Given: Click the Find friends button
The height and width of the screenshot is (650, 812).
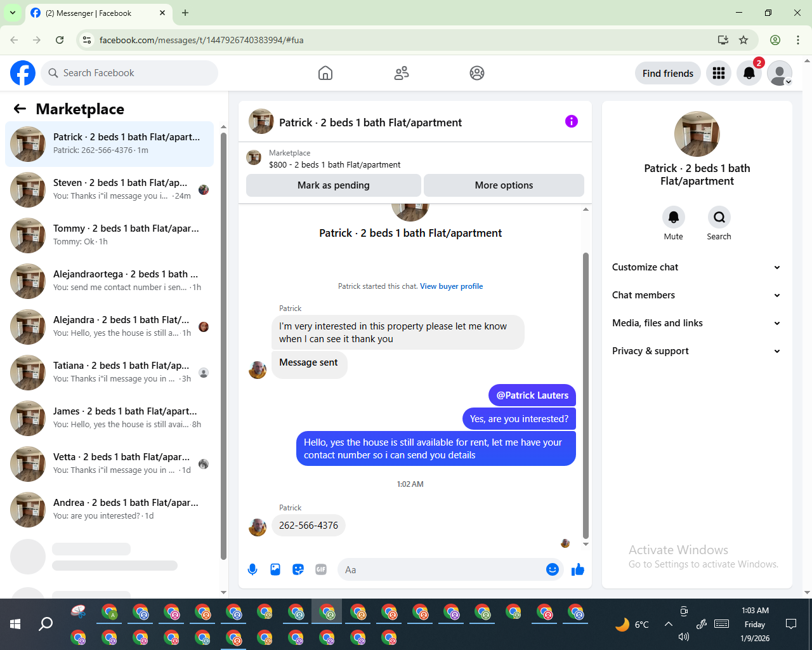Looking at the screenshot, I should click(668, 73).
